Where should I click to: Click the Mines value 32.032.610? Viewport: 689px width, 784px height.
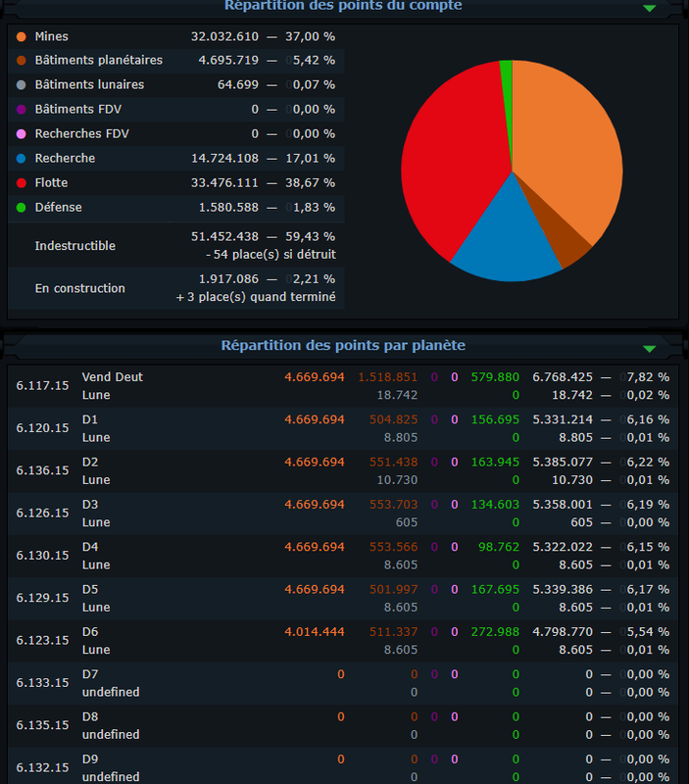[224, 36]
